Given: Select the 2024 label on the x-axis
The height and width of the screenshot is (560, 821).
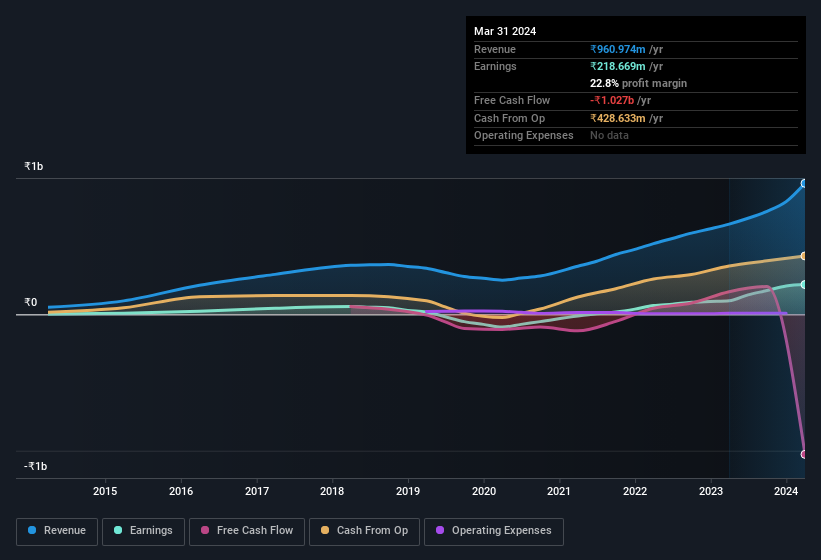Looking at the screenshot, I should (x=786, y=491).
